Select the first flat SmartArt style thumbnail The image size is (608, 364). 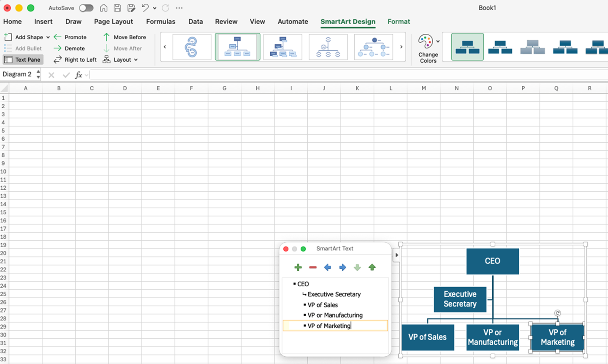tap(467, 47)
